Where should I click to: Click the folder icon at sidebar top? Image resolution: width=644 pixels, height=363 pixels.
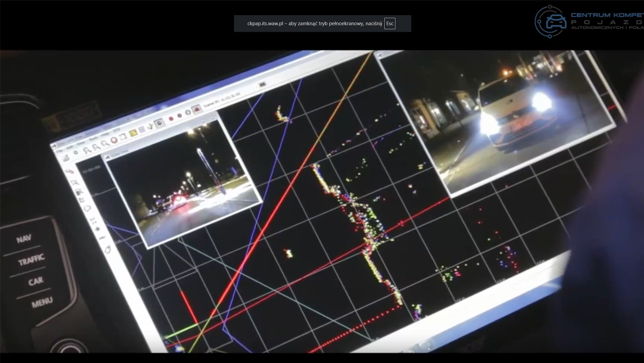point(66,159)
